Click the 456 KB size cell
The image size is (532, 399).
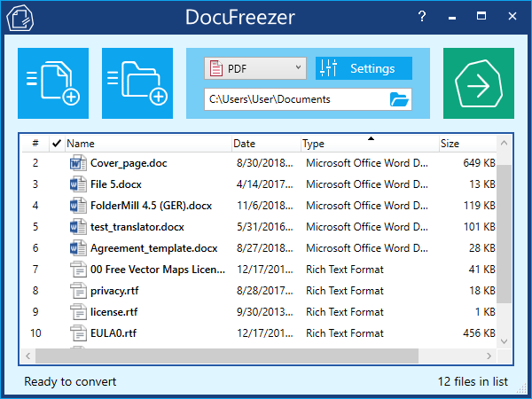point(479,333)
